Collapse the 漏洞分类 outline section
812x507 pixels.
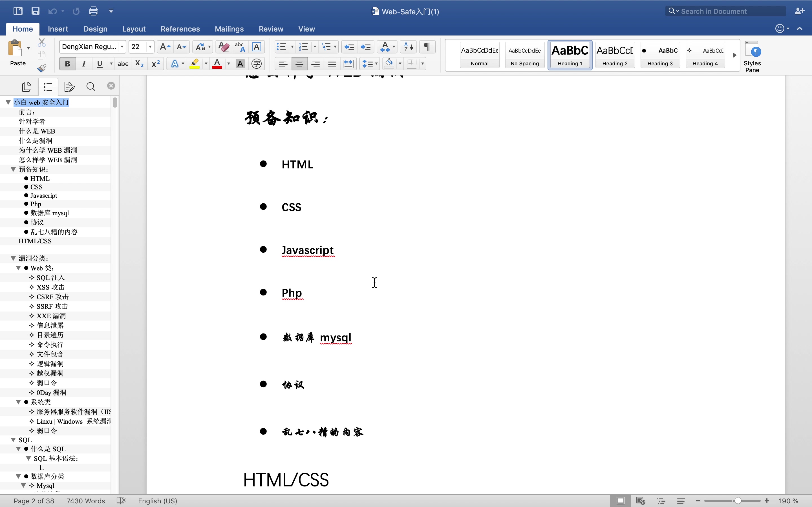[13, 258]
